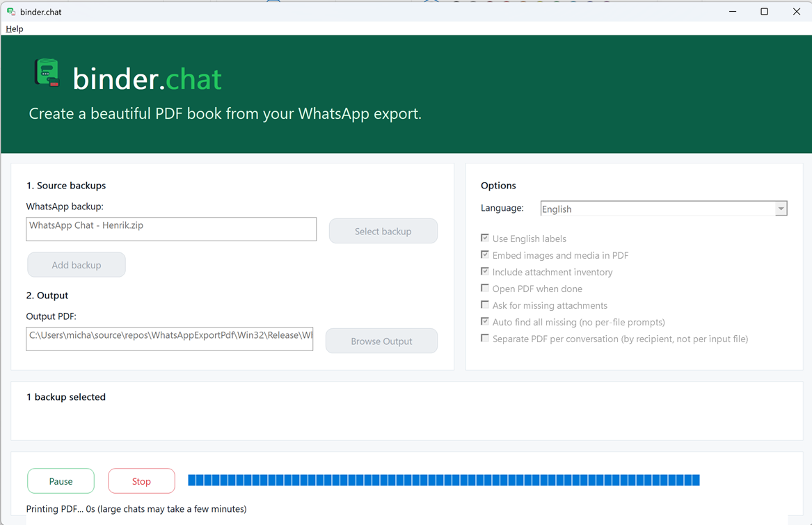Click the 'Output PDF:' label
Viewport: 812px width, 525px height.
51,316
